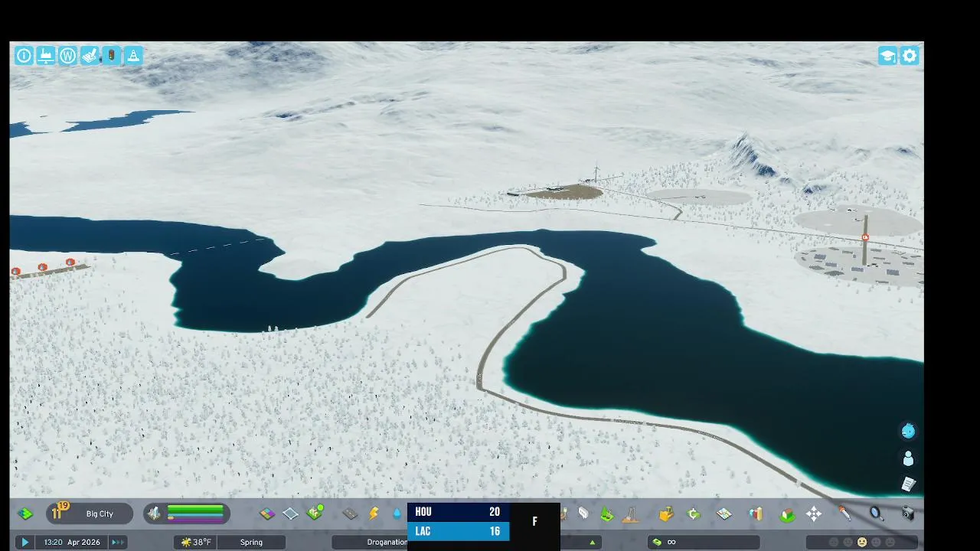Click the red marker on the right road
This screenshot has width=980, height=551.
(865, 238)
